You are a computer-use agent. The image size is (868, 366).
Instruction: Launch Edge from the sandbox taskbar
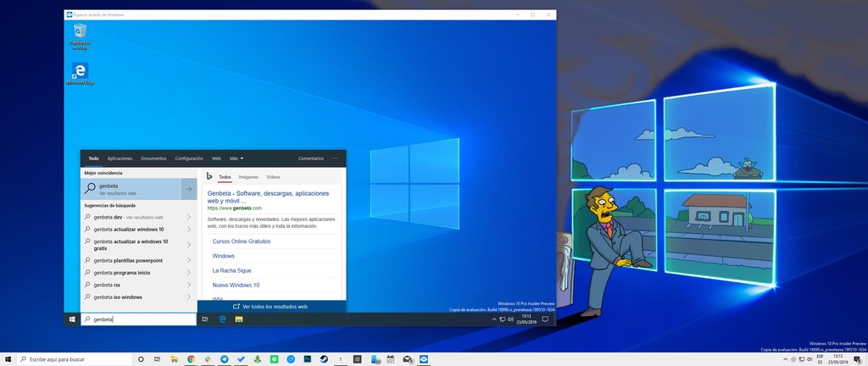click(222, 319)
